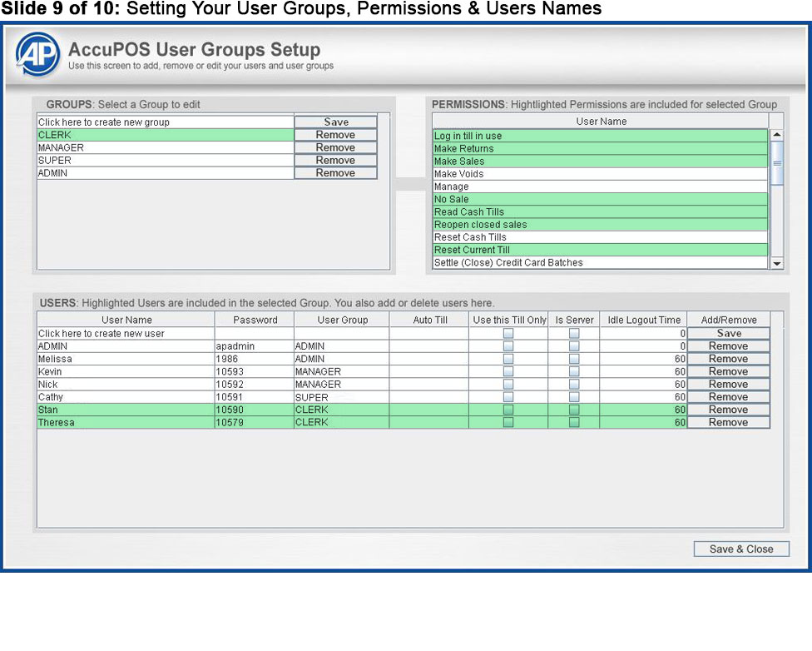
Task: Select Stan's idle logout time cell
Action: pos(644,410)
